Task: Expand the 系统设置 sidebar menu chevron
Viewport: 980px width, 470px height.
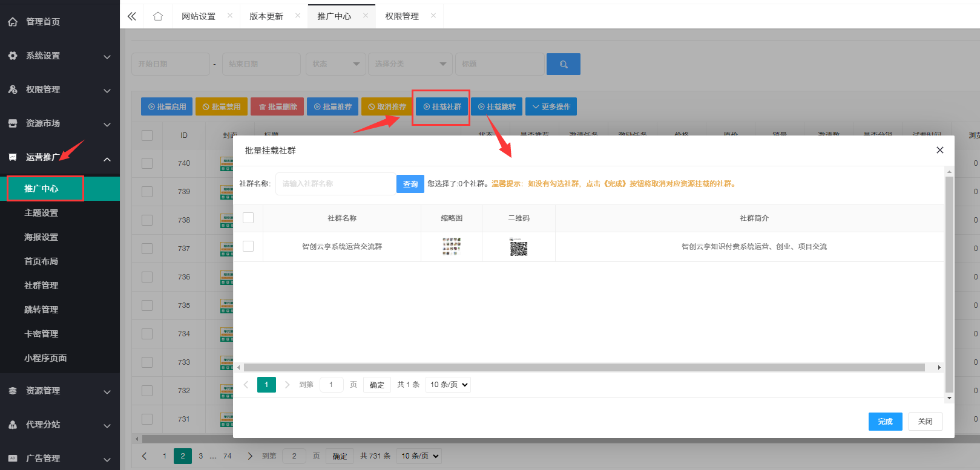Action: (107, 56)
